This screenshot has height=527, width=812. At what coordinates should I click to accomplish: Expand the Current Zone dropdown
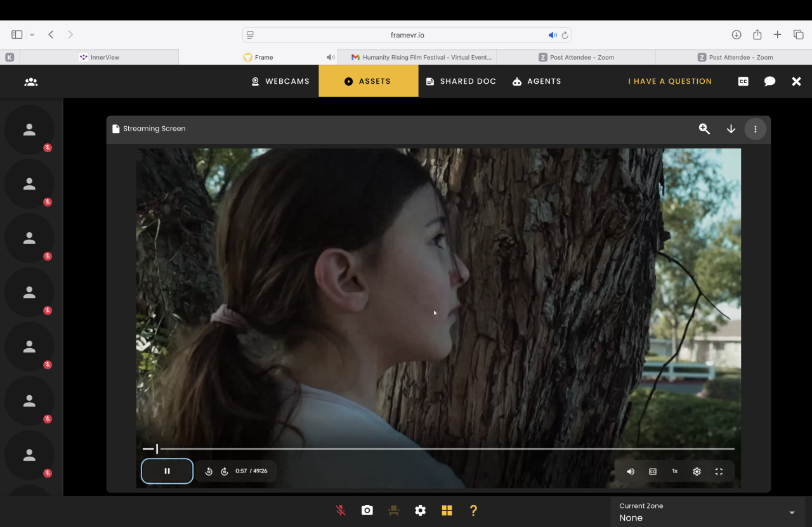tap(791, 512)
